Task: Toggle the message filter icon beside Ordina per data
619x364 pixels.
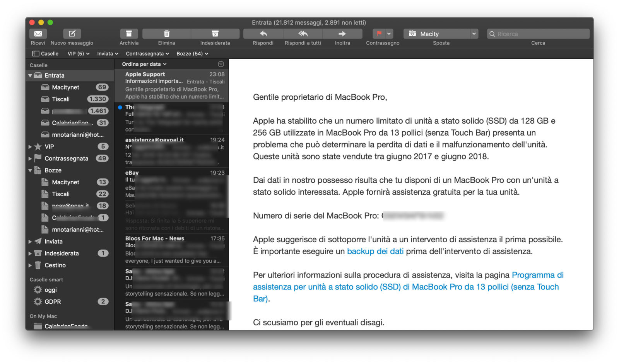Action: click(221, 64)
